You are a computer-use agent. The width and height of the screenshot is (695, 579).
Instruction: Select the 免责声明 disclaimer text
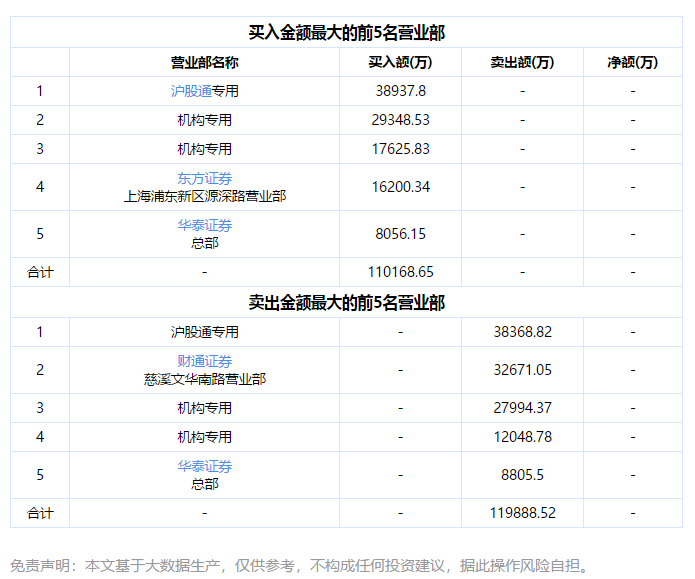click(x=300, y=566)
